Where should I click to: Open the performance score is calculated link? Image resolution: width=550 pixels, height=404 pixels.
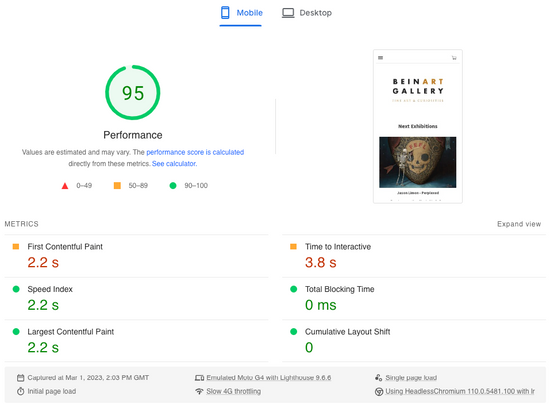195,152
